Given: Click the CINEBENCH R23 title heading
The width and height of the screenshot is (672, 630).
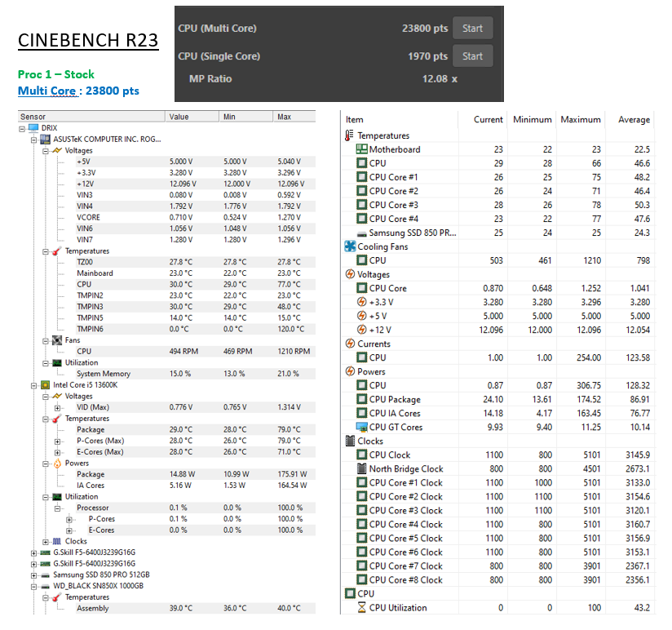Looking at the screenshot, I should tap(88, 41).
